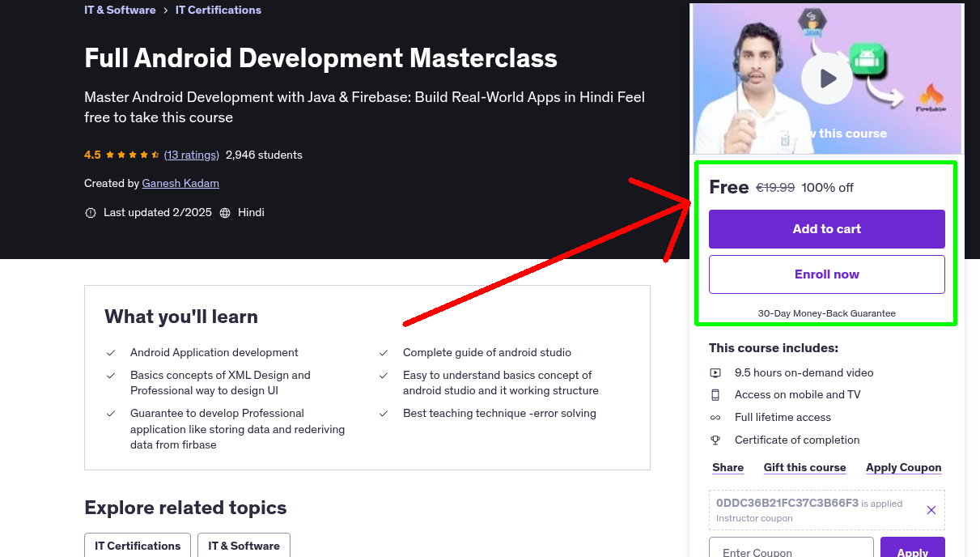Open IT & Software breadcrumb link
Screen dimensions: 980x557
coord(120,11)
